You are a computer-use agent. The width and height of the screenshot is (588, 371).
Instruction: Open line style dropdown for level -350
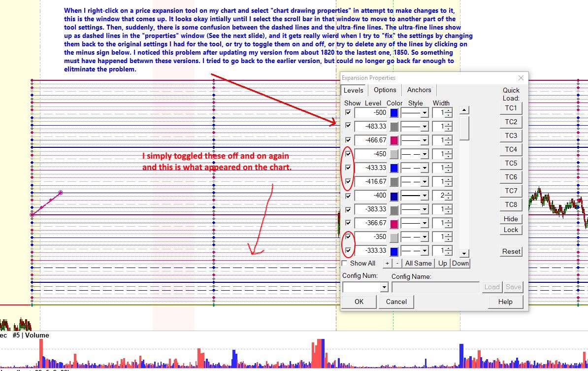pyautogui.click(x=425, y=237)
